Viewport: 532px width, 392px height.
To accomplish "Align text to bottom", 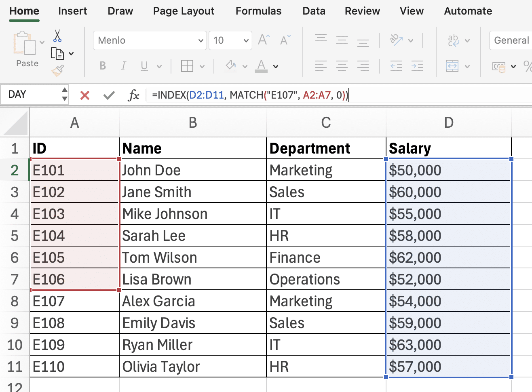I will pos(363,42).
